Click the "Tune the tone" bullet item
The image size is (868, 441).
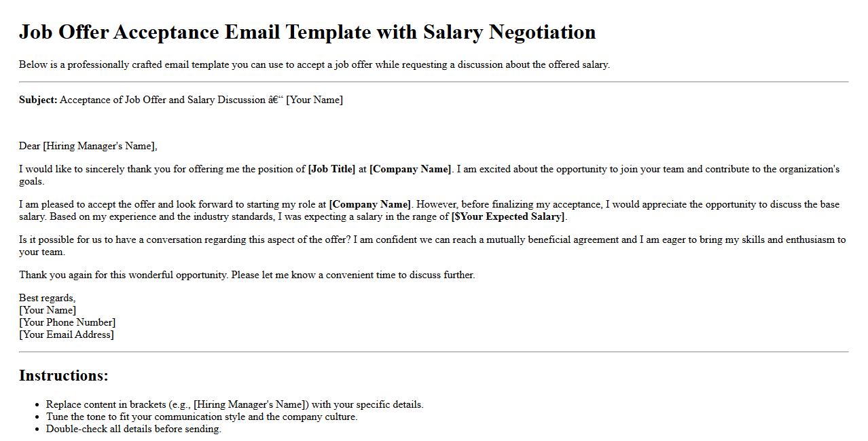[x=201, y=417]
